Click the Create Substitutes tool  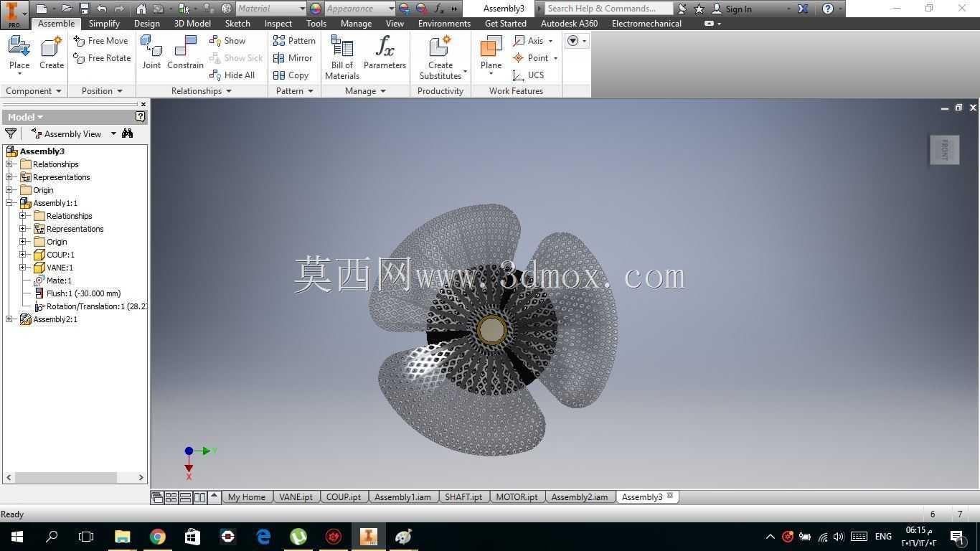pos(440,57)
